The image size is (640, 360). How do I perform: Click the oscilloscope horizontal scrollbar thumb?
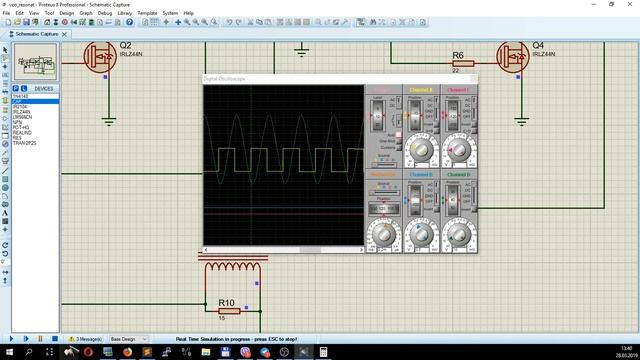coord(310,250)
